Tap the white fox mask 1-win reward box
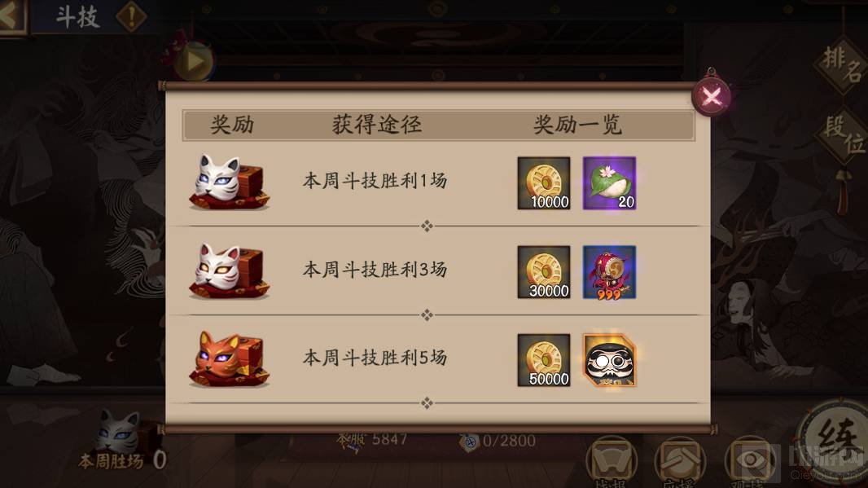The width and height of the screenshot is (868, 488). coord(230,182)
